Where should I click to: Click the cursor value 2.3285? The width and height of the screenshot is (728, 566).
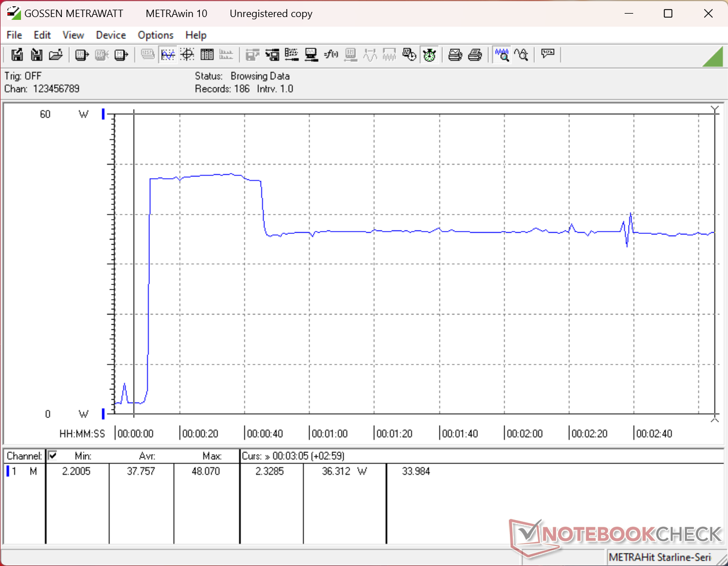(x=270, y=471)
